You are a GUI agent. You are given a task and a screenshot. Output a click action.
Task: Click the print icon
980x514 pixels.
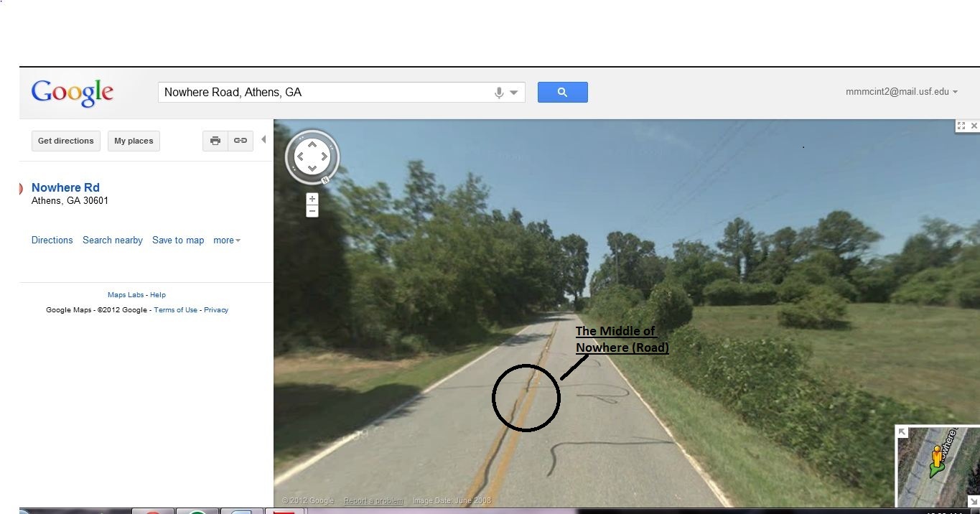(x=215, y=141)
